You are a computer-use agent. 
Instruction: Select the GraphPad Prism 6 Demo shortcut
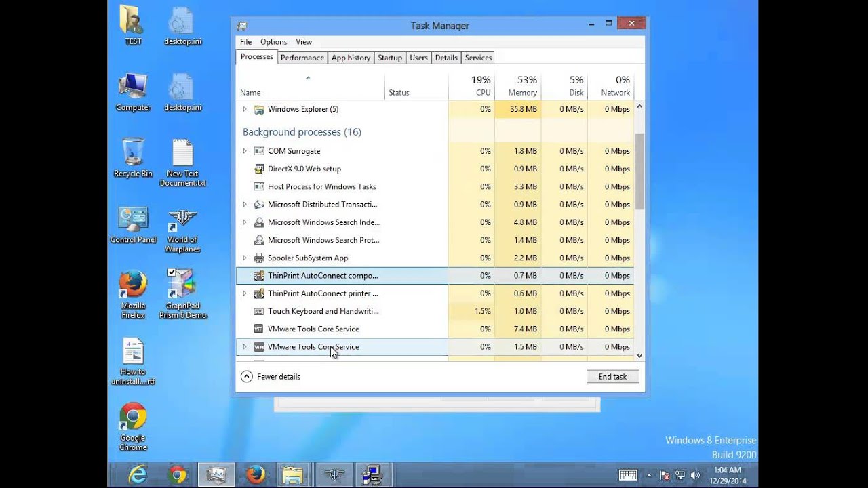(182, 293)
